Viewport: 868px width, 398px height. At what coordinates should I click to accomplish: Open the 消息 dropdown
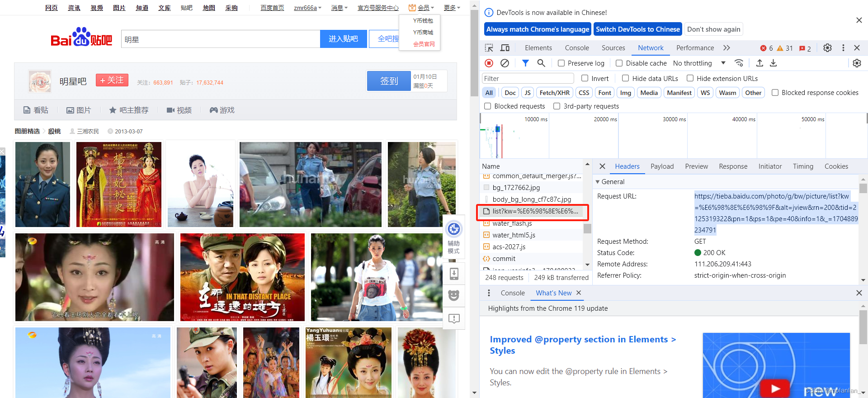340,8
